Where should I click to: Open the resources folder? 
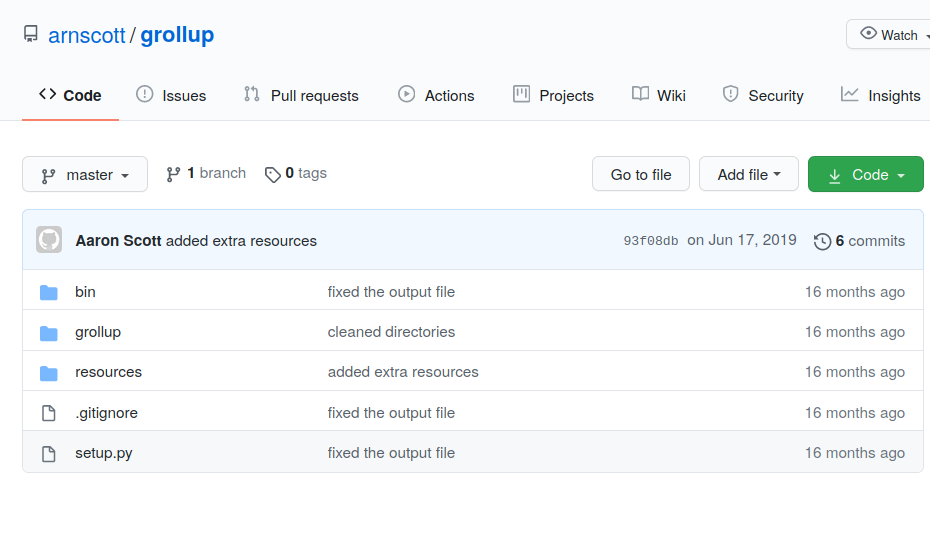pos(109,372)
